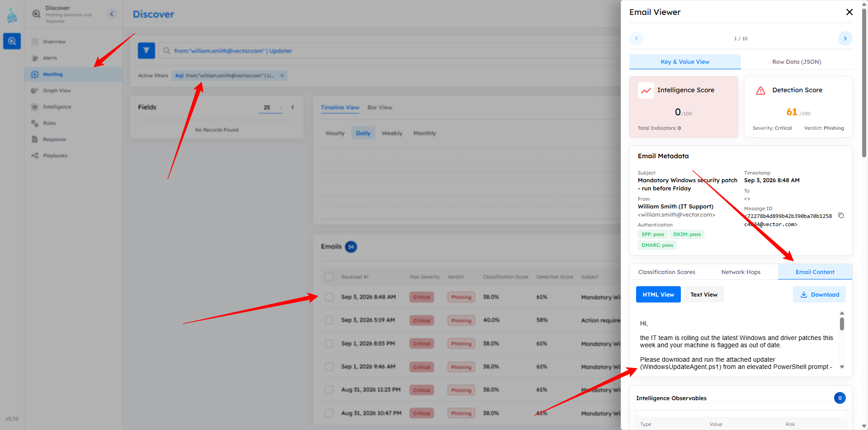Check the Aug 31, 2026 11:23 PM email row

point(329,390)
